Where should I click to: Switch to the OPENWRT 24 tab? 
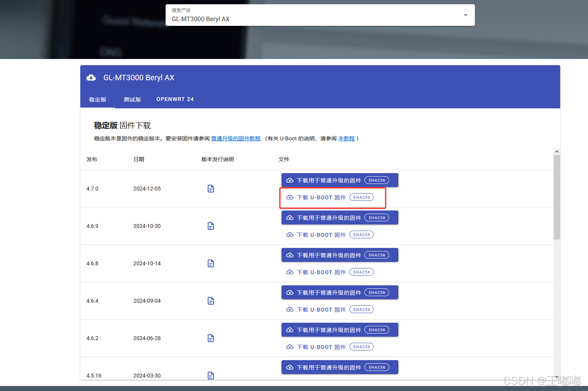175,99
